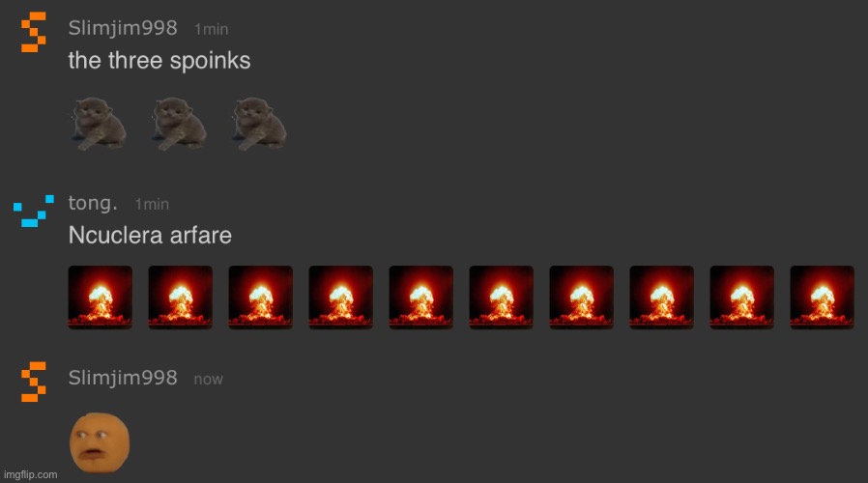Click the '1min' timestamp beside first Slimjim998
The height and width of the screenshot is (483, 868).
212,29
